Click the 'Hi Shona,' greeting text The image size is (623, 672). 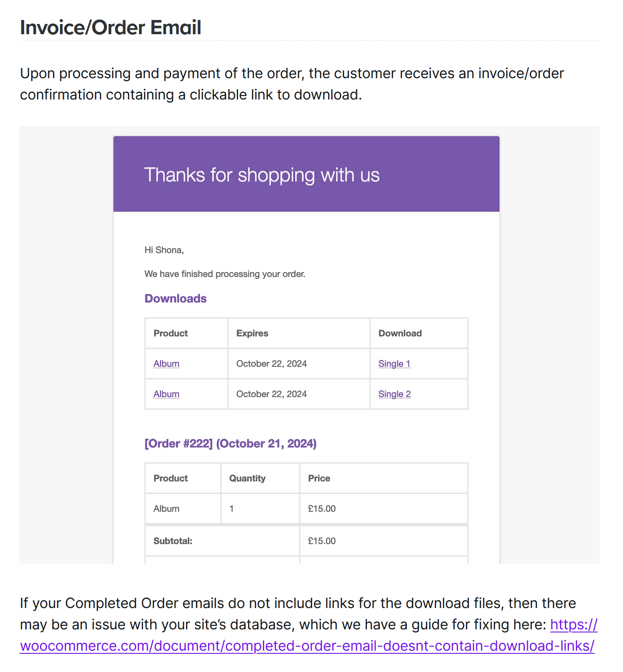point(164,250)
